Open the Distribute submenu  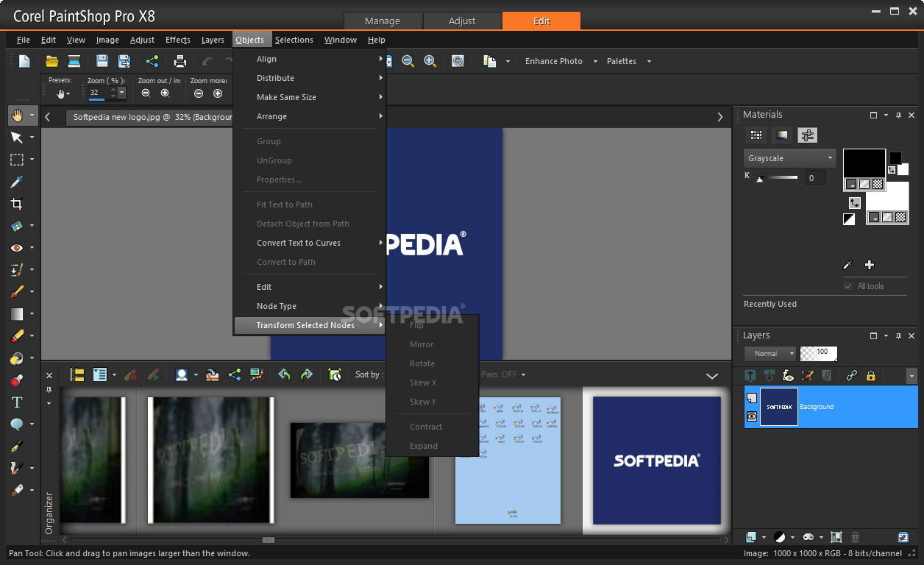[310, 78]
